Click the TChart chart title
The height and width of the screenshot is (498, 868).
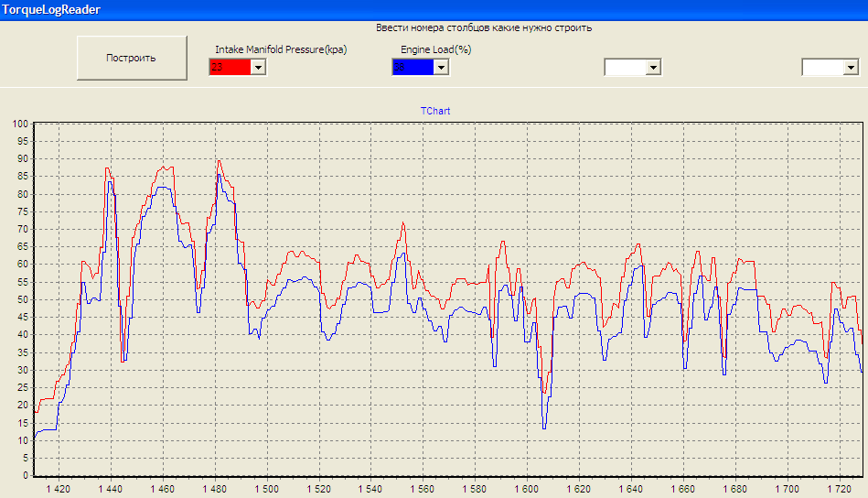[x=434, y=111]
